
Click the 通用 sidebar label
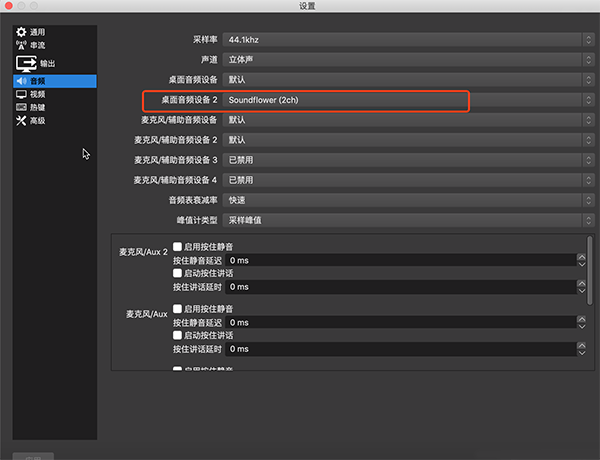[38, 32]
